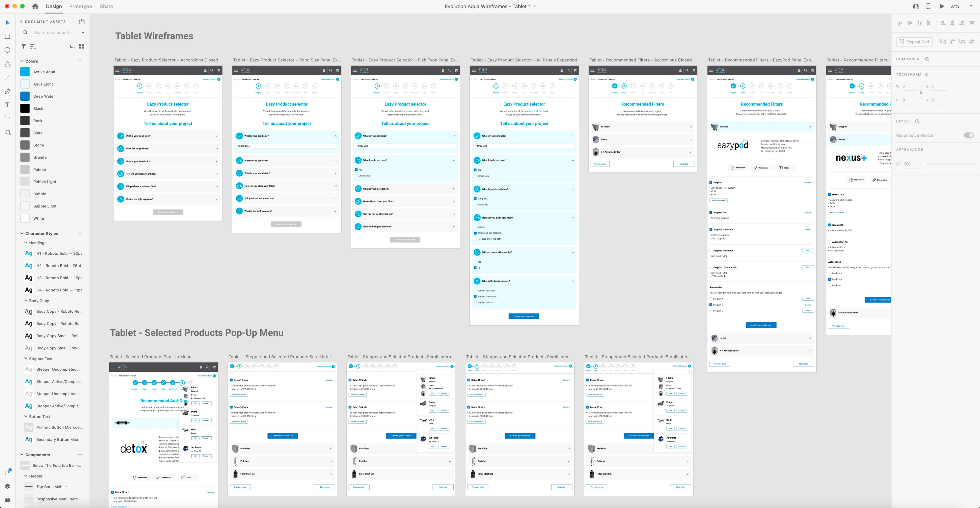This screenshot has width=980, height=508.
Task: Select the Ellipse tool
Action: point(7,50)
